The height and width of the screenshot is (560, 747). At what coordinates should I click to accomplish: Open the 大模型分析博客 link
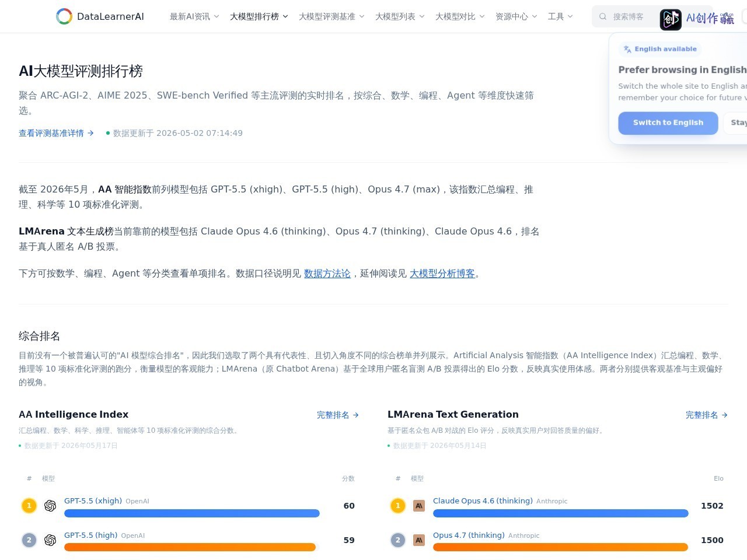tap(442, 273)
